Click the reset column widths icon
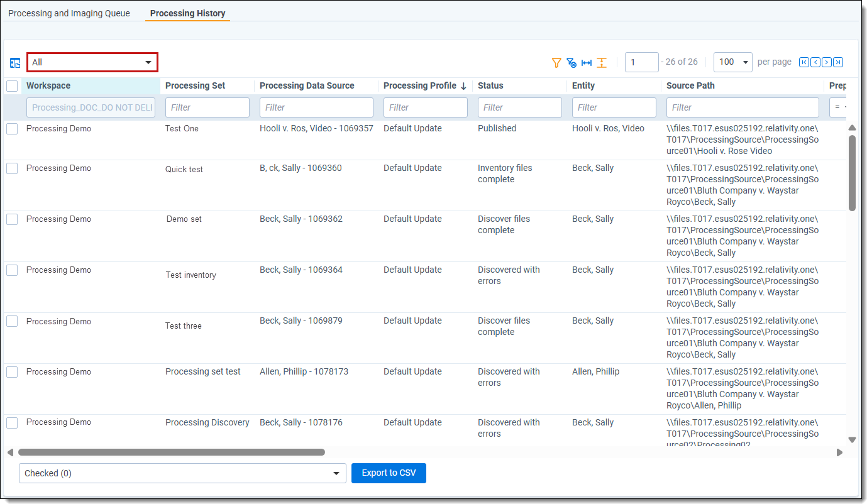The image size is (867, 504). tap(587, 62)
